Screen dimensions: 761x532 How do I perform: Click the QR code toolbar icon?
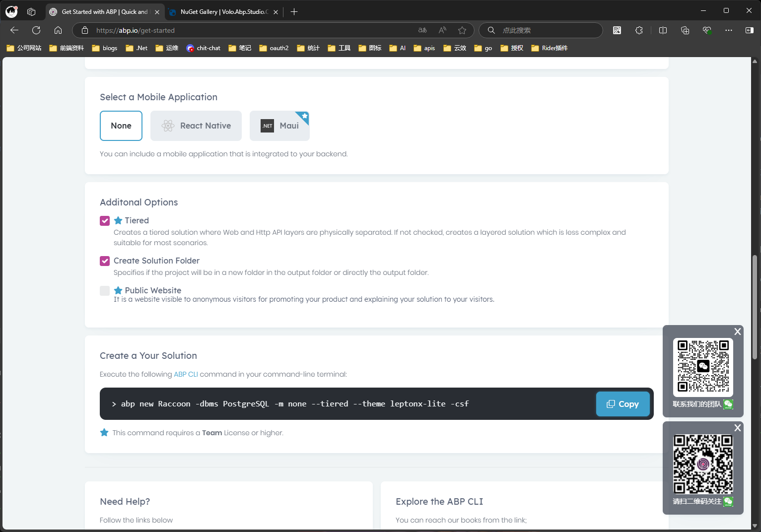[617, 30]
